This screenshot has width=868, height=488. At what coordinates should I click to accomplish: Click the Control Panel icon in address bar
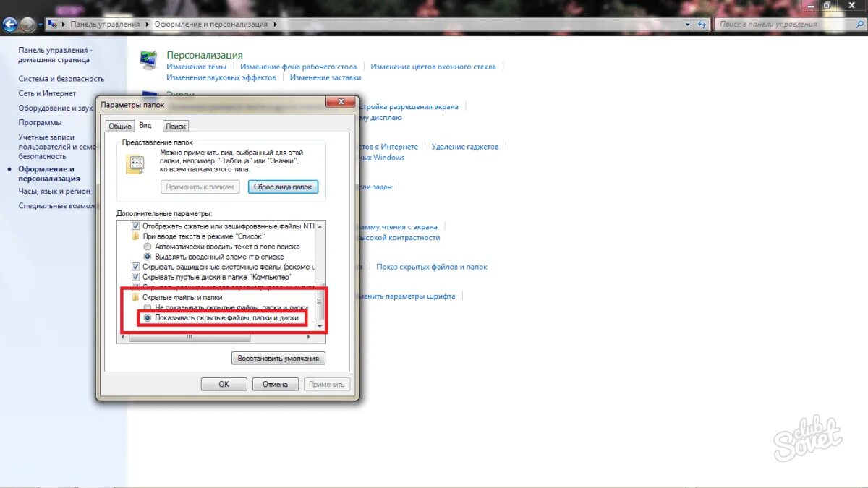tap(54, 24)
